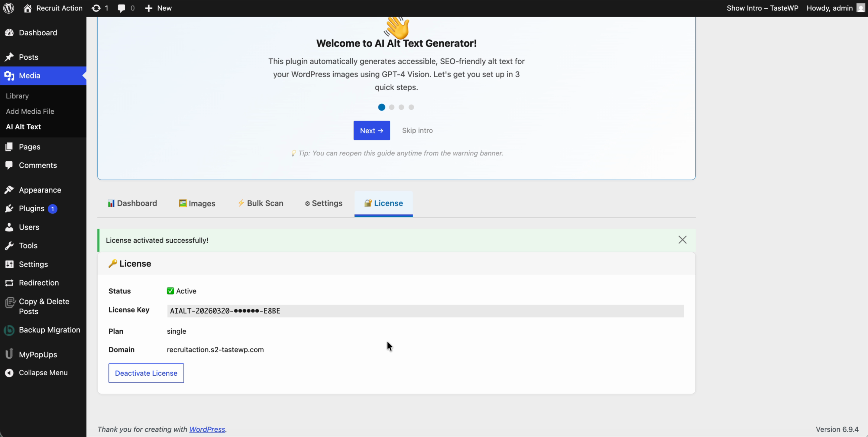868x437 pixels.
Task: Open Backup Migration from its sidebar icon
Action: point(9,329)
